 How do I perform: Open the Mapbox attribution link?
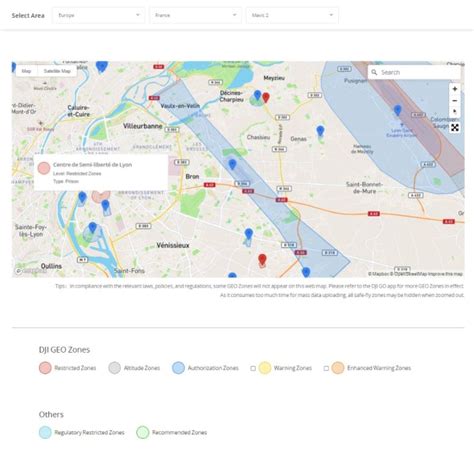tap(379, 274)
